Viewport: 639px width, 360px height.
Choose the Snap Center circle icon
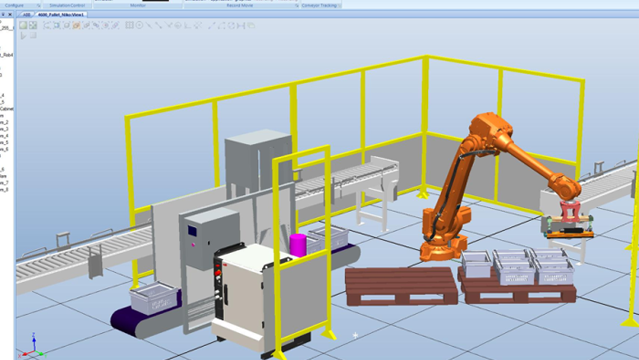click(139, 25)
